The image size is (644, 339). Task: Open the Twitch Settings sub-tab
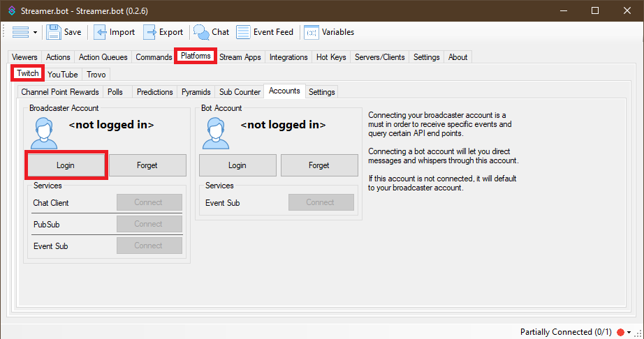tap(321, 92)
